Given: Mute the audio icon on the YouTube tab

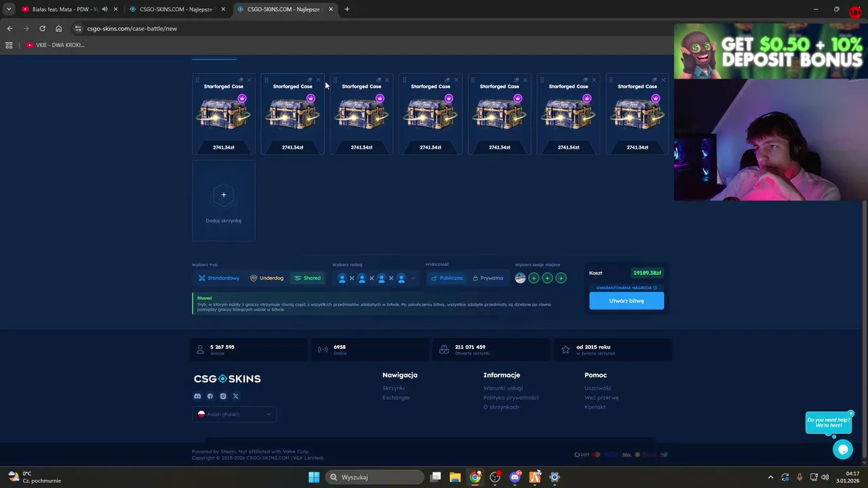Looking at the screenshot, I should (104, 9).
